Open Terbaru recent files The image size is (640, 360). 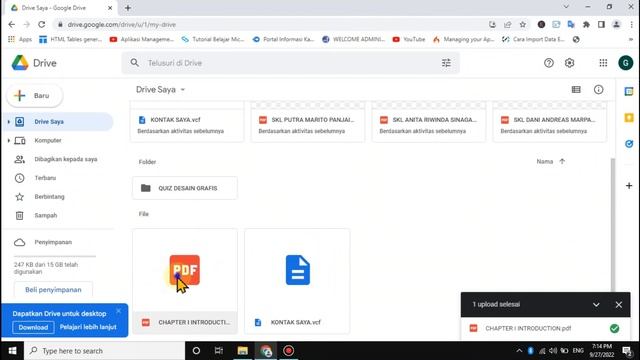tap(45, 178)
